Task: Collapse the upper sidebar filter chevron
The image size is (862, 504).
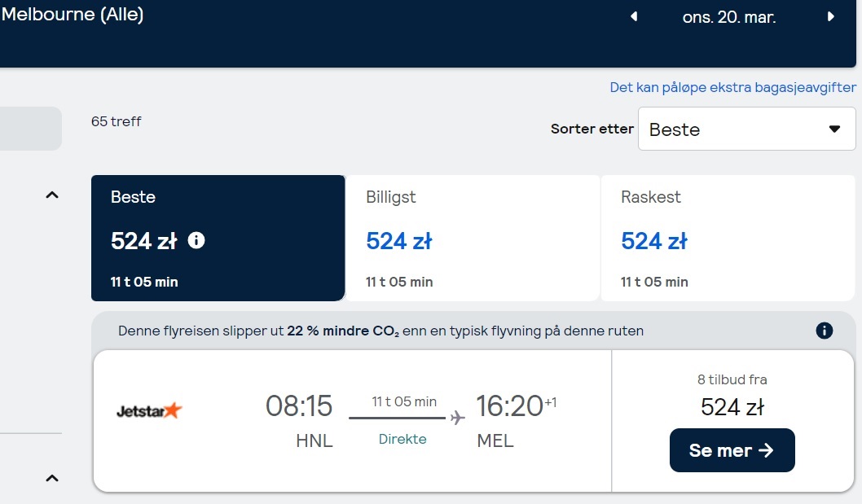Action: point(51,195)
